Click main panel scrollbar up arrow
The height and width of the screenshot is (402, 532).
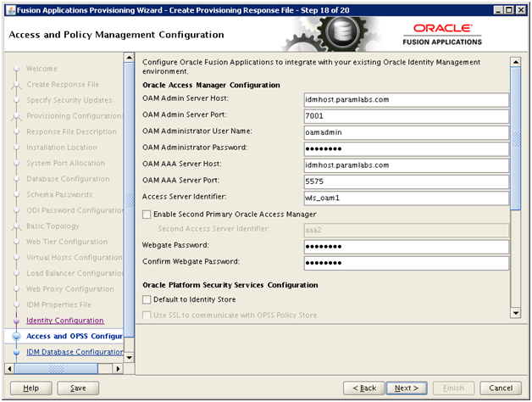click(516, 62)
